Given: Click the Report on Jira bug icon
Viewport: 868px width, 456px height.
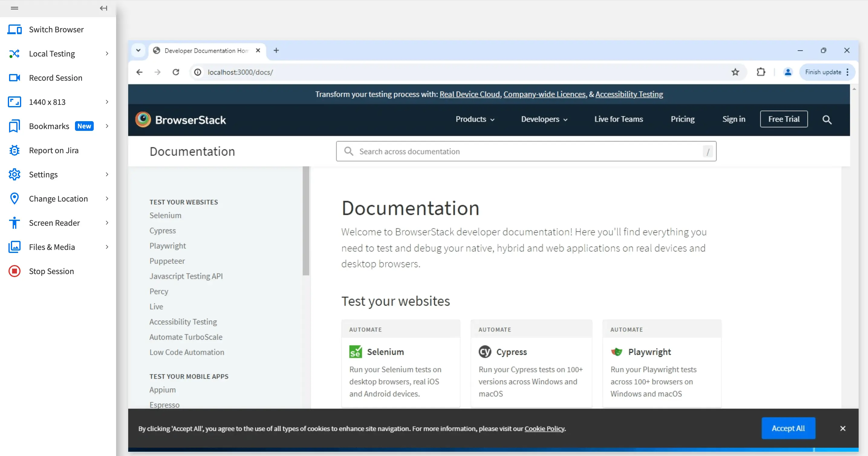Looking at the screenshot, I should click(15, 150).
